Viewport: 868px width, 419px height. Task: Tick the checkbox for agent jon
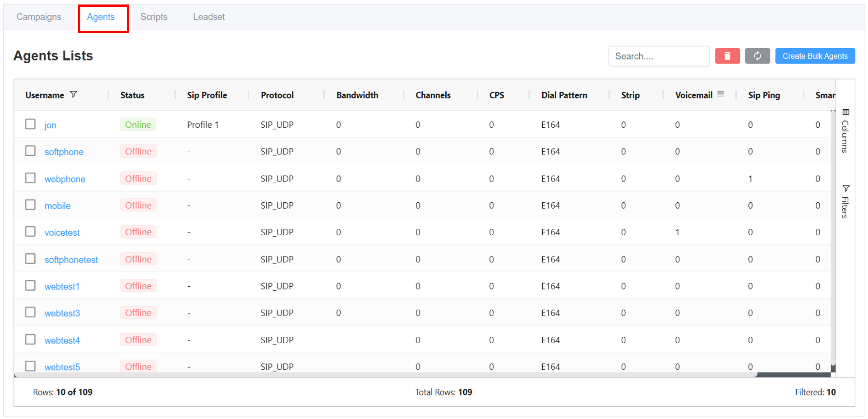[30, 124]
